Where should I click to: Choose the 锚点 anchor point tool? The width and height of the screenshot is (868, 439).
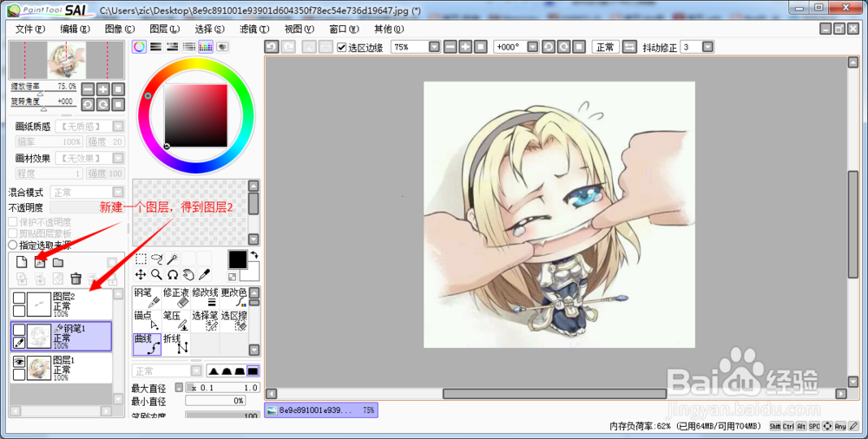(x=148, y=321)
